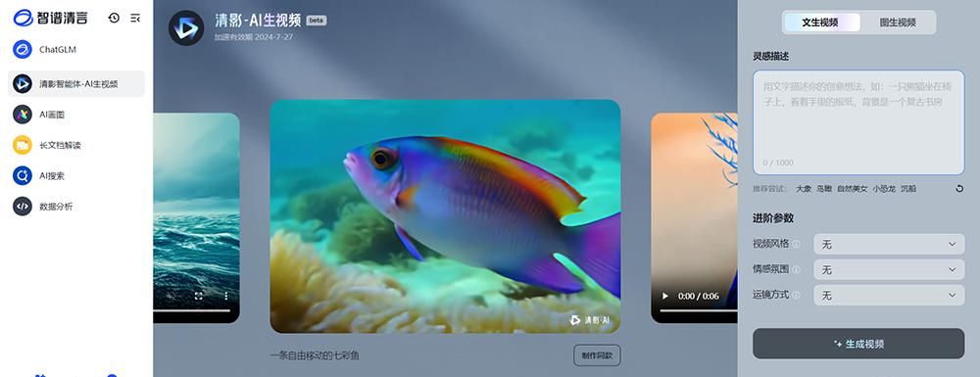Select the ocean wave video preview
This screenshot has width=980, height=377.
tap(196, 217)
